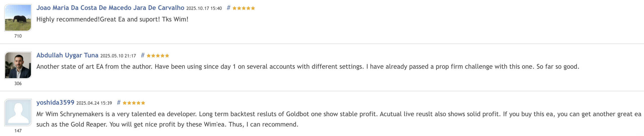The width and height of the screenshot is (644, 136).
Task: Click the five-star rating on yoshida3599's review
Action: tap(134, 103)
